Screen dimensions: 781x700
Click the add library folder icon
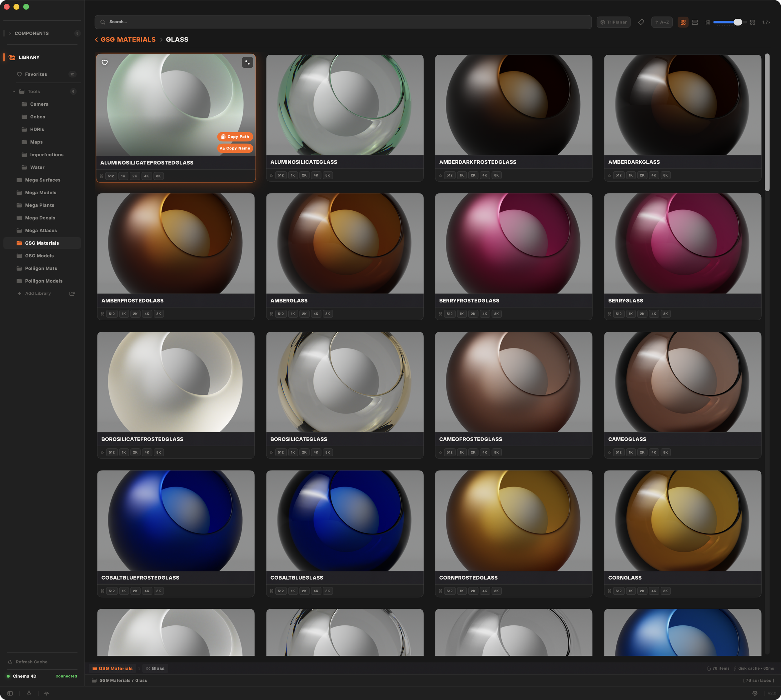click(x=72, y=293)
